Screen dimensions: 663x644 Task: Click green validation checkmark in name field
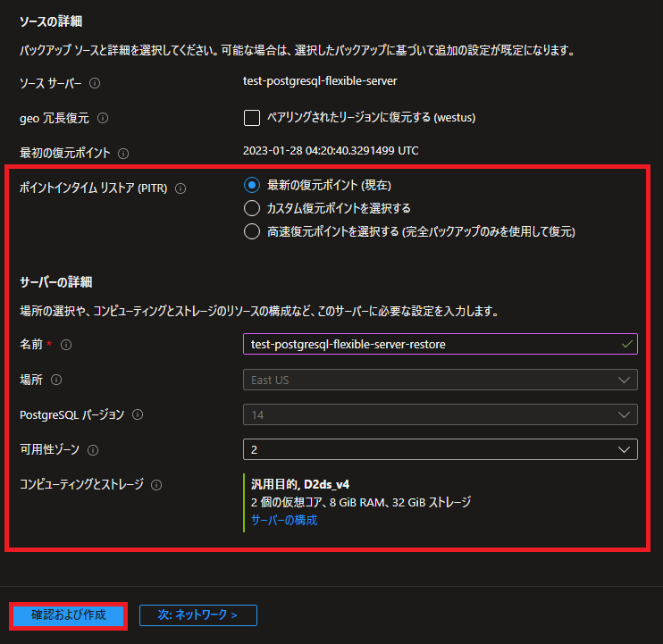point(627,344)
